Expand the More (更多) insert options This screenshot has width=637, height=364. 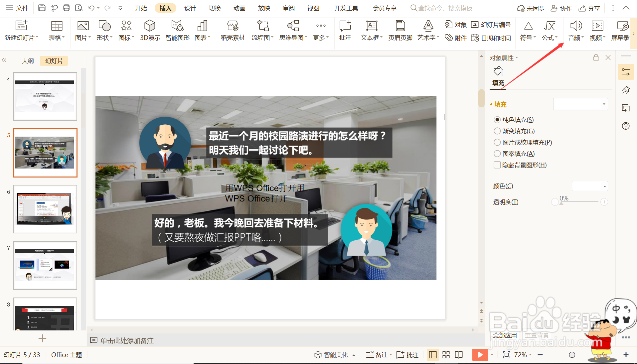pos(321,31)
